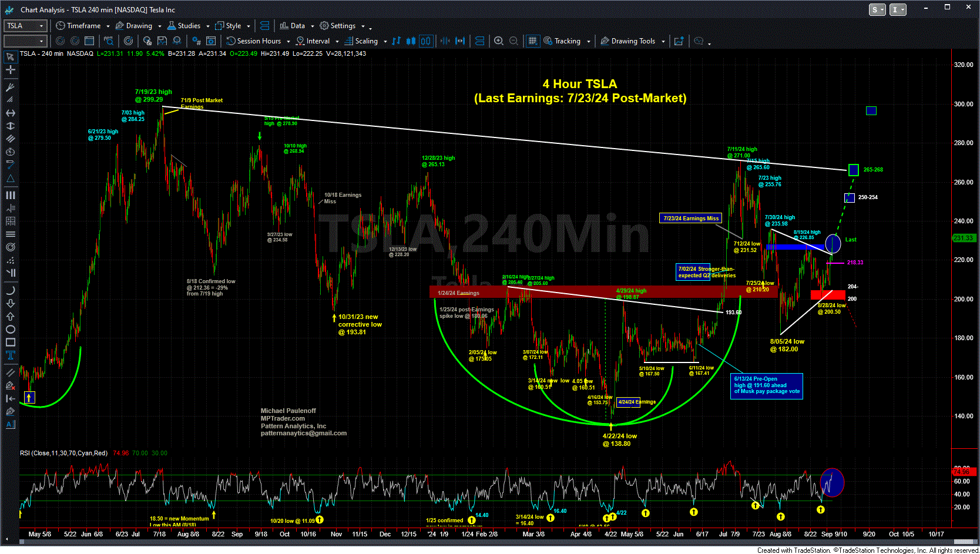
Task: Choose the ellipse drawing tool
Action: pos(11,330)
